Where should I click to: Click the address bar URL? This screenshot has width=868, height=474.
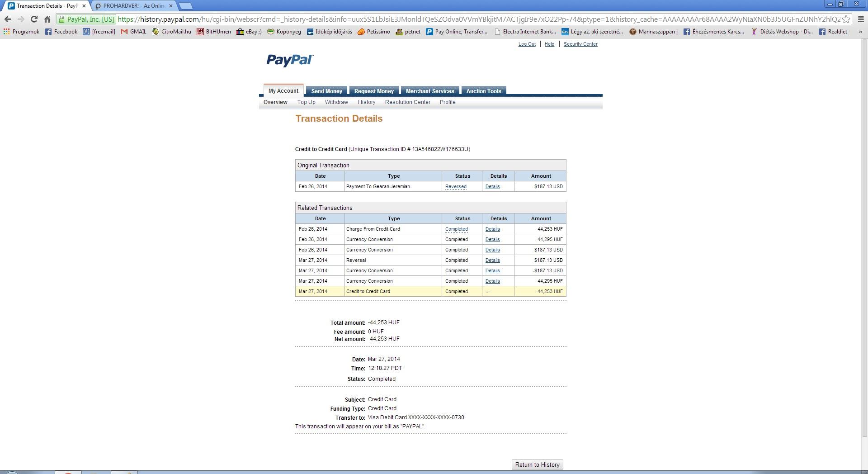[478, 19]
